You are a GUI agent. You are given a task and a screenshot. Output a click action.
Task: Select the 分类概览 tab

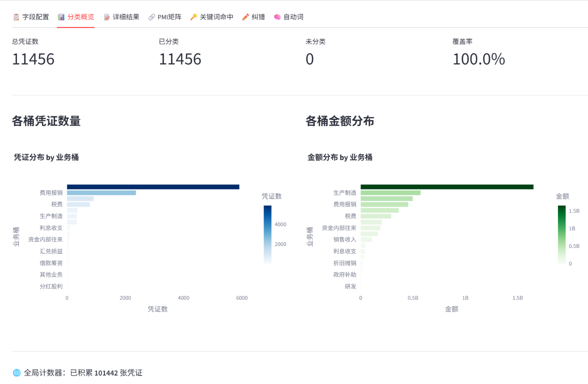coord(76,17)
